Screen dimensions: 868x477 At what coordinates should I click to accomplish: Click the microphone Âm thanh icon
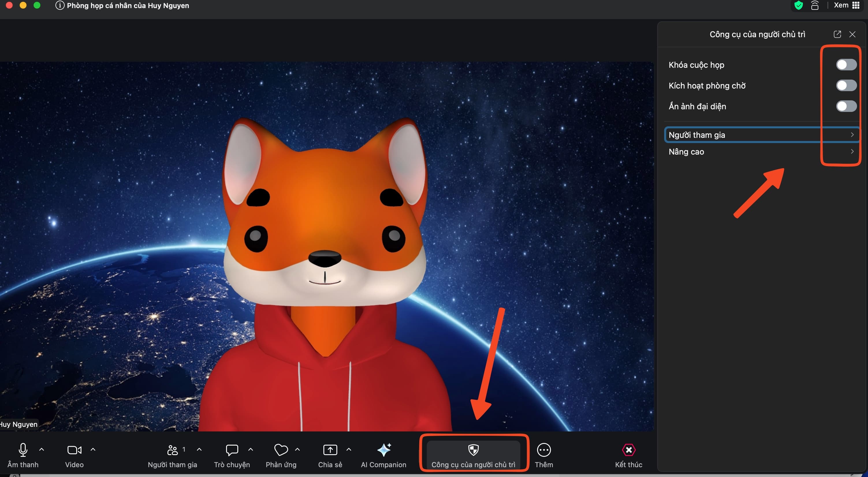coord(23,450)
